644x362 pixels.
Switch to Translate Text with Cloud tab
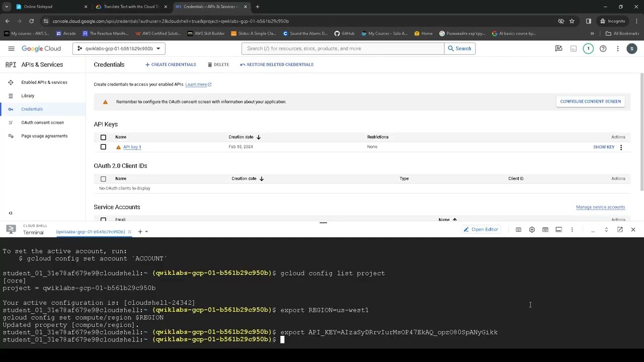(132, 7)
